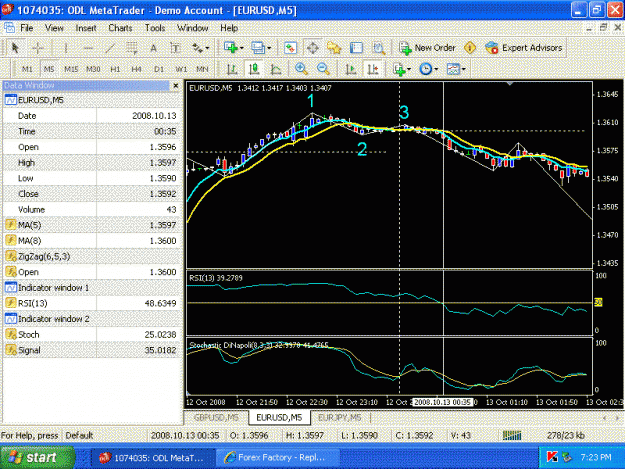Expand the Templates dropdown arrow
Image resolution: width=625 pixels, height=469 pixels.
[x=464, y=69]
